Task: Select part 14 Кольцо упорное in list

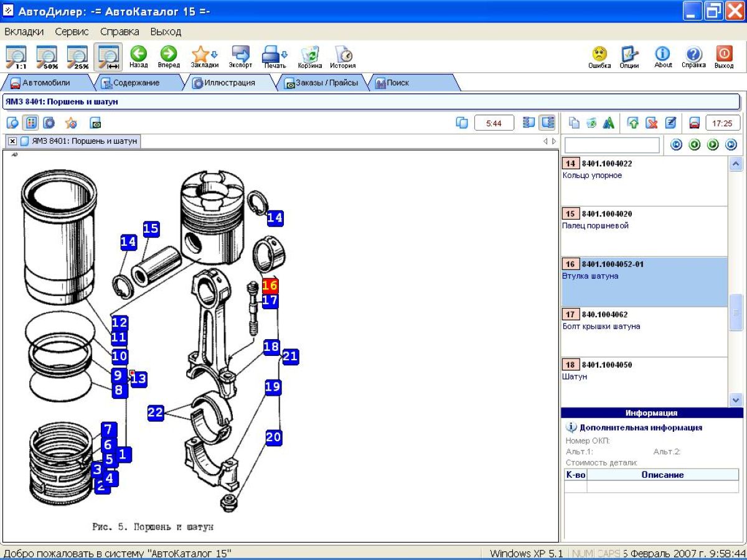Action: point(644,181)
